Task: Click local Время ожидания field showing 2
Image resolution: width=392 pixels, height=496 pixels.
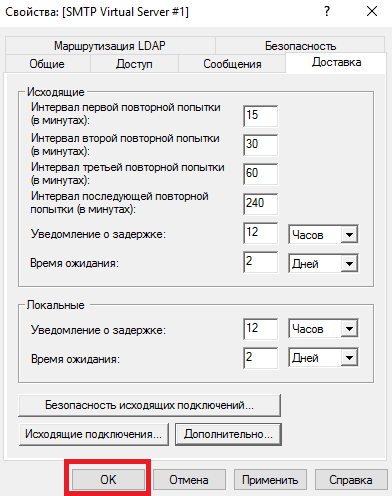Action: click(260, 358)
